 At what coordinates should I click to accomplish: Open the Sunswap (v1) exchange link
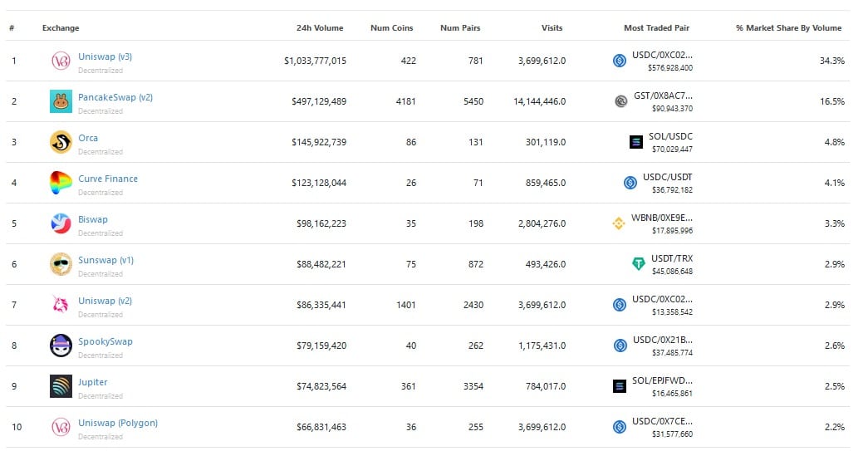pos(105,260)
